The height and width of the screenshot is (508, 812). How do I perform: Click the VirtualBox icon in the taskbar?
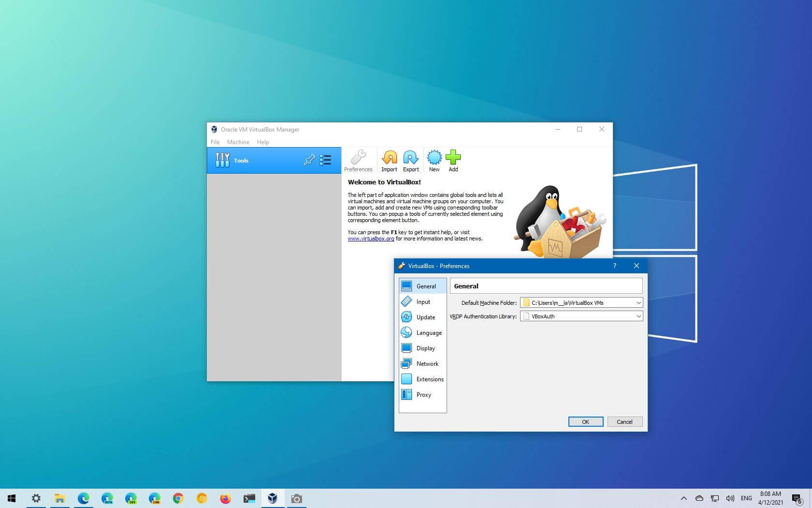tap(273, 498)
